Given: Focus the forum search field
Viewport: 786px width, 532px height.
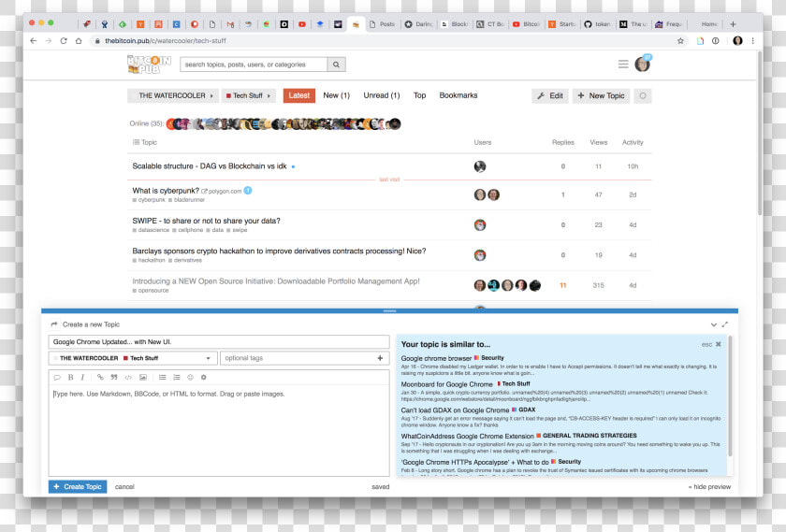Looking at the screenshot, I should (x=254, y=65).
